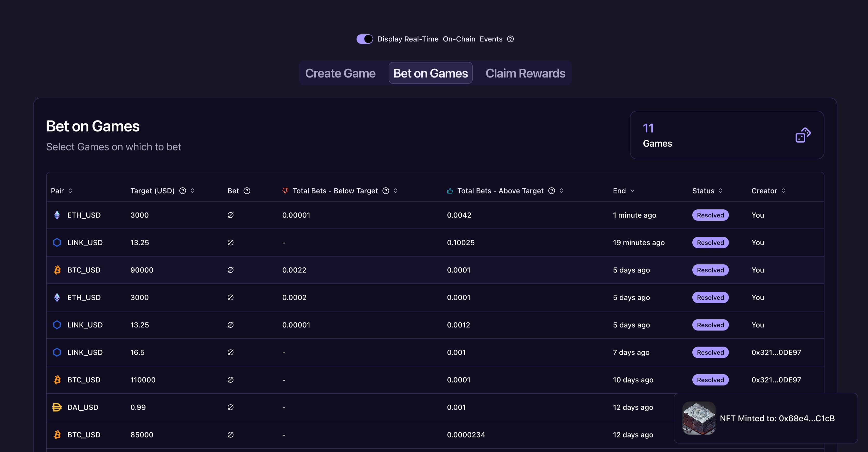The height and width of the screenshot is (452, 868).
Task: Click the DAI_USD coin icon
Action: click(57, 407)
